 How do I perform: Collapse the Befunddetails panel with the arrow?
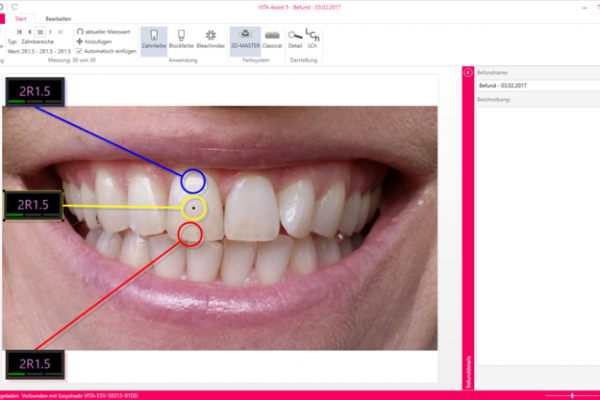467,73
